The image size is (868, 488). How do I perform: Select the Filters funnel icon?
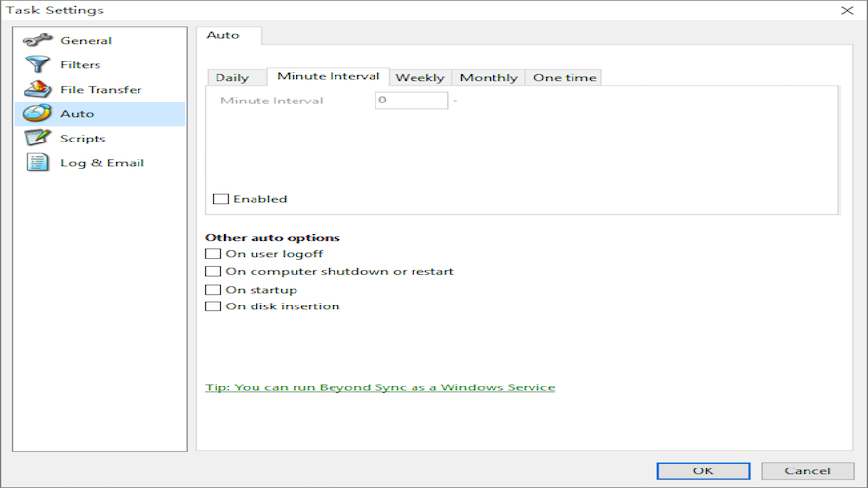37,65
